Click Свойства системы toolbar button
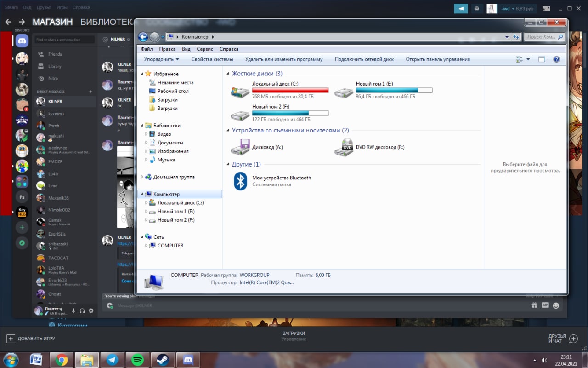The width and height of the screenshot is (588, 368). point(212,59)
